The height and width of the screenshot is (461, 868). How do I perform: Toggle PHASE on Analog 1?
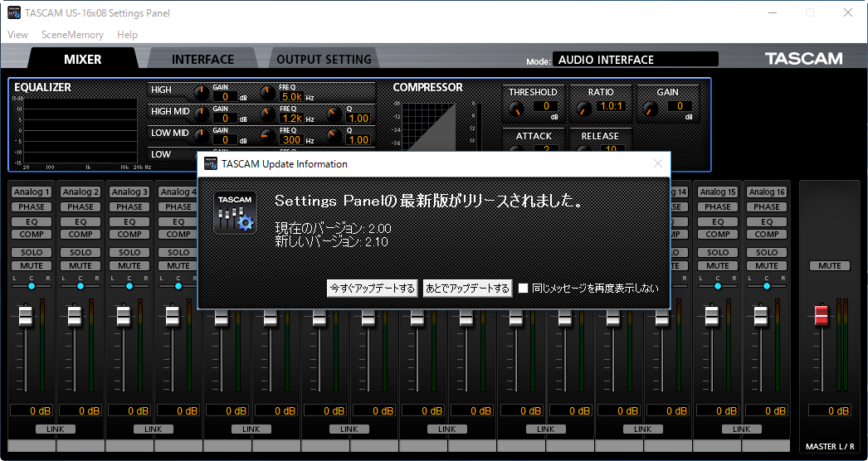tap(32, 207)
